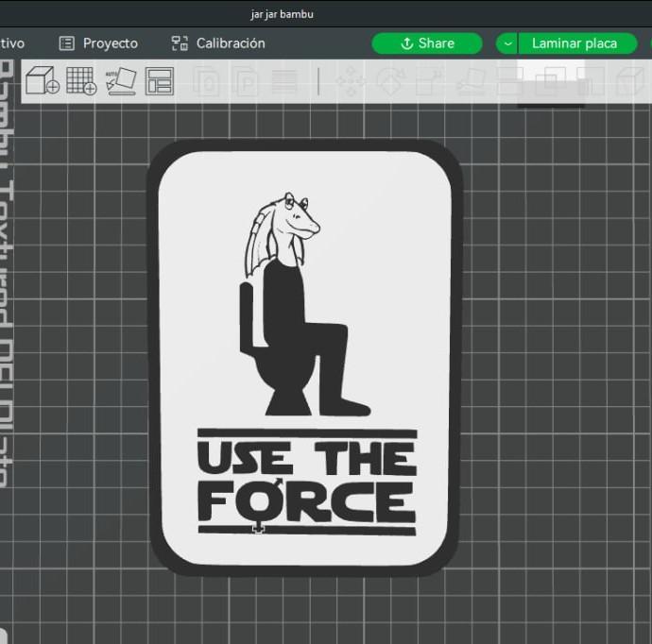Screen dimensions: 652x644
Task: Open the partially visible Dispositivo tab
Action: coord(11,43)
